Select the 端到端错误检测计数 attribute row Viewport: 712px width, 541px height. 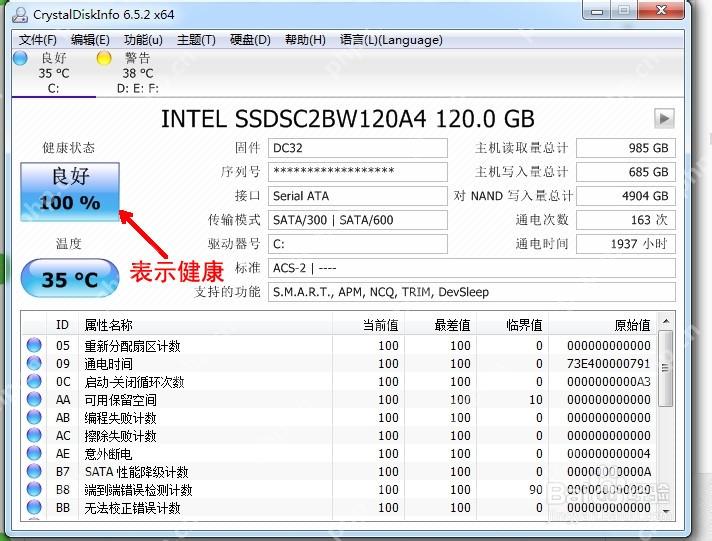[x=340, y=490]
